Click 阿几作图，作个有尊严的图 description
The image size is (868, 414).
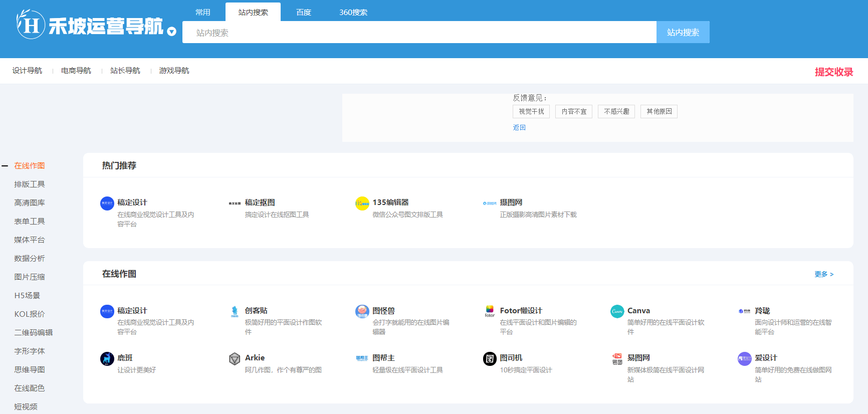pos(284,370)
